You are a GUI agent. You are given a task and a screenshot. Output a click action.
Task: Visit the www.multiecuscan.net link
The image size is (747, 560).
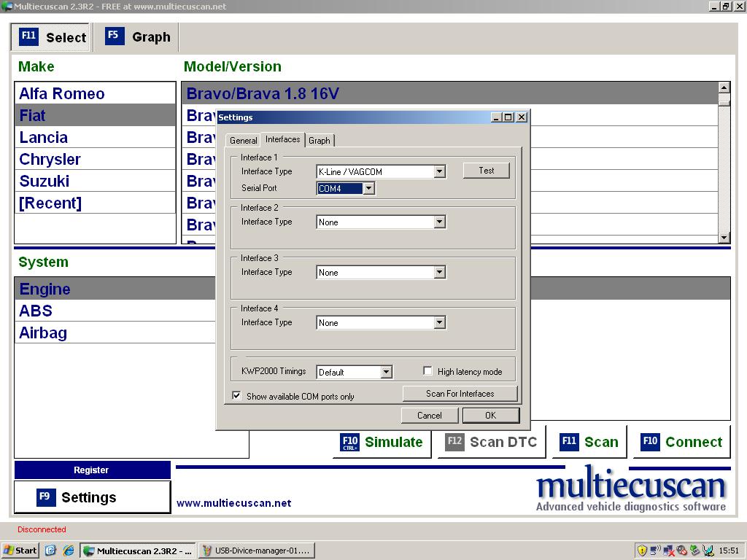(235, 502)
